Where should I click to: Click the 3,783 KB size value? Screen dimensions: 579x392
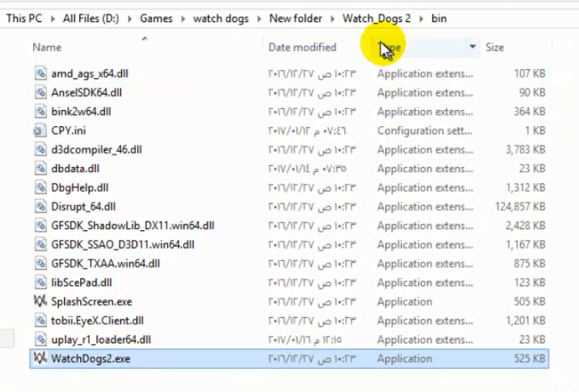[x=525, y=149]
